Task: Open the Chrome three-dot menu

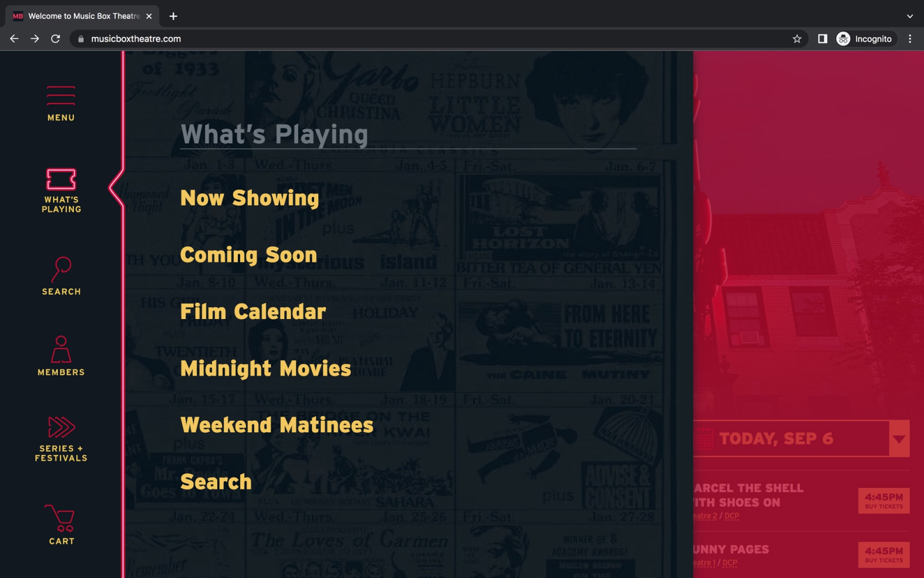Action: [910, 39]
